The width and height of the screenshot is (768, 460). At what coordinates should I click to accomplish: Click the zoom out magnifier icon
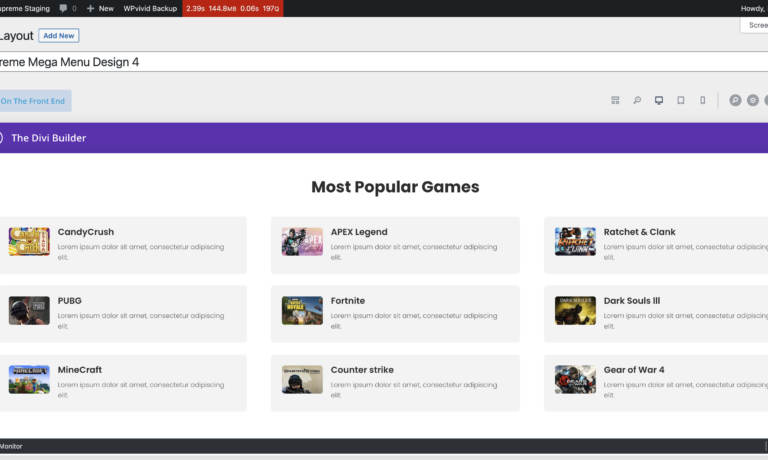[x=637, y=100]
